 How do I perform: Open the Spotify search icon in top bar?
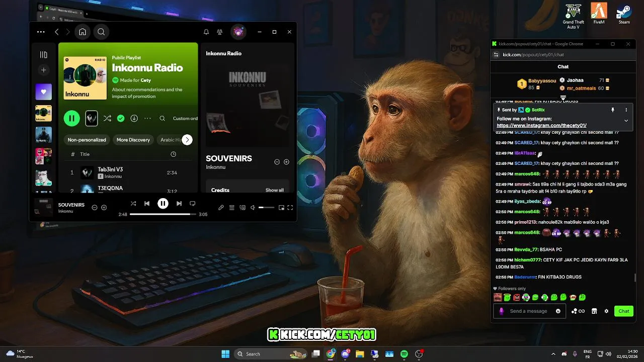tap(101, 32)
